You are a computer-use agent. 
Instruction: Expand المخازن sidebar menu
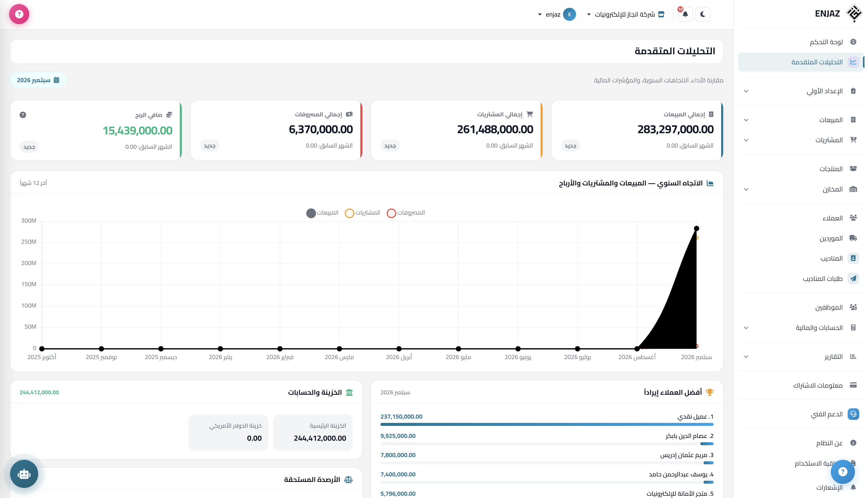click(x=801, y=189)
